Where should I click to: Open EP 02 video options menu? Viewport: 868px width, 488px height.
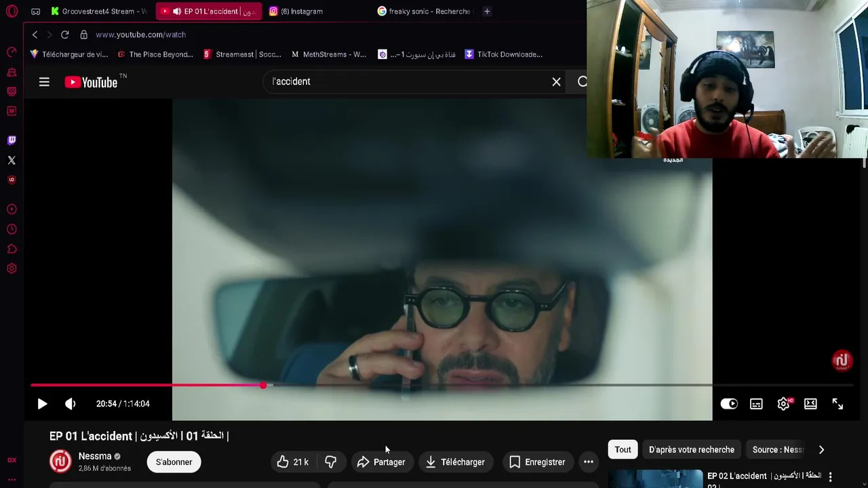point(830,477)
